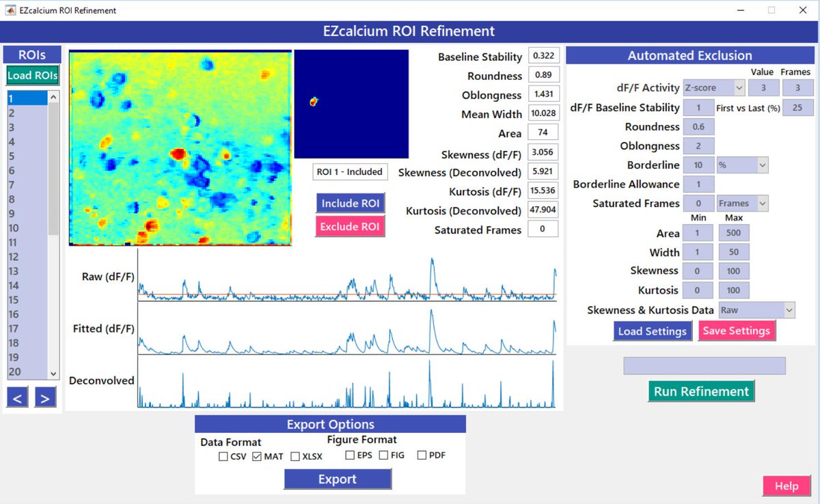Click the Baseline Stability value 0.322
820x504 pixels.
tap(544, 56)
